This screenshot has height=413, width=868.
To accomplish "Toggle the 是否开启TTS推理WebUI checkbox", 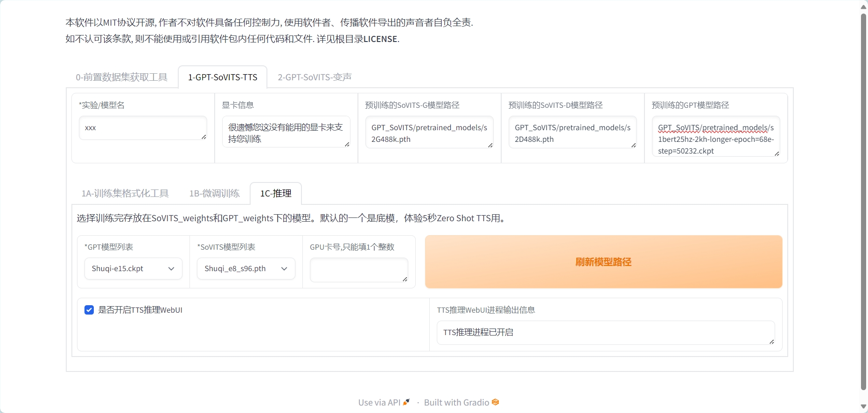I will click(89, 310).
